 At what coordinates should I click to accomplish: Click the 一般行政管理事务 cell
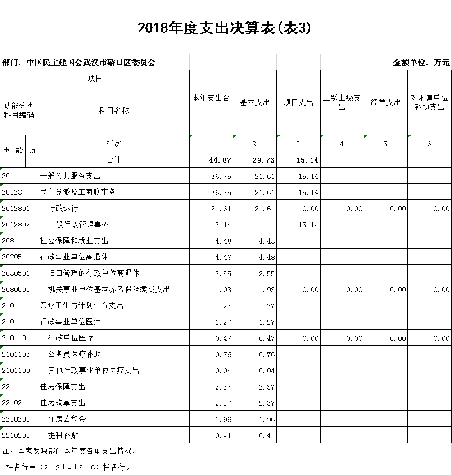113,225
